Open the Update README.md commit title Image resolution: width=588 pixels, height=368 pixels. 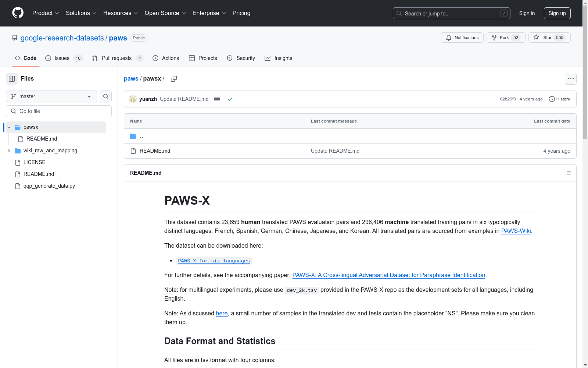pos(184,99)
